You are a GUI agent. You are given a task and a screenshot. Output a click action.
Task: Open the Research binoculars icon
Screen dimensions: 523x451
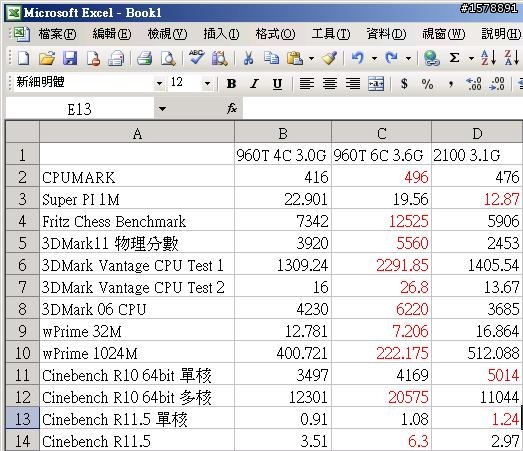(220, 58)
